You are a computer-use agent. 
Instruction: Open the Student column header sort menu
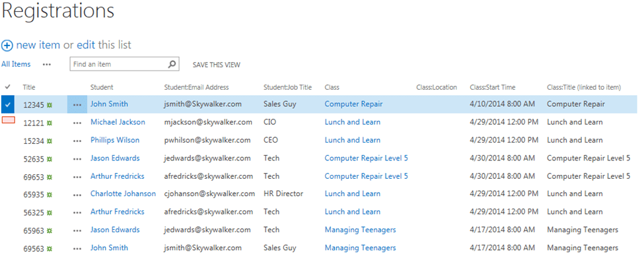point(102,87)
